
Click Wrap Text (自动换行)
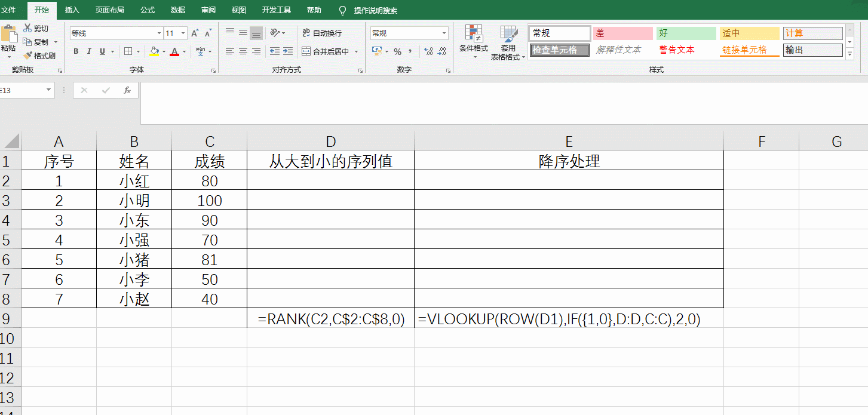[x=321, y=33]
